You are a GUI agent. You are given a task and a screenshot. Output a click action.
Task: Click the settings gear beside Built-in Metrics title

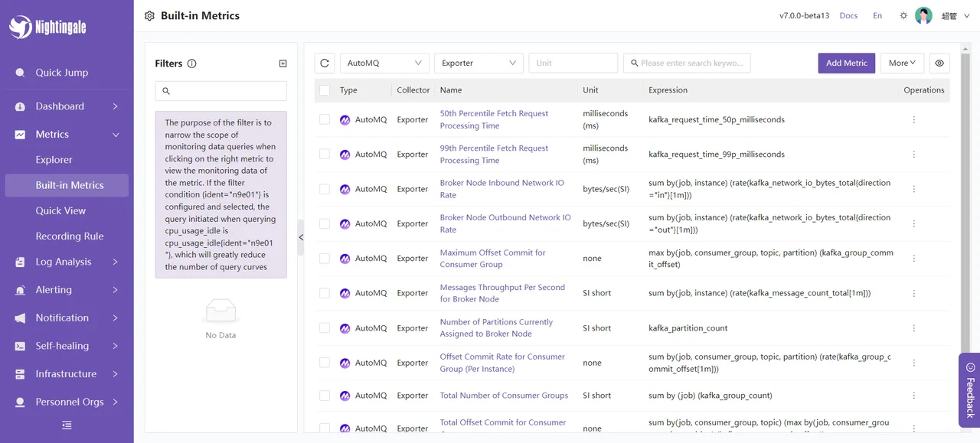tap(149, 16)
